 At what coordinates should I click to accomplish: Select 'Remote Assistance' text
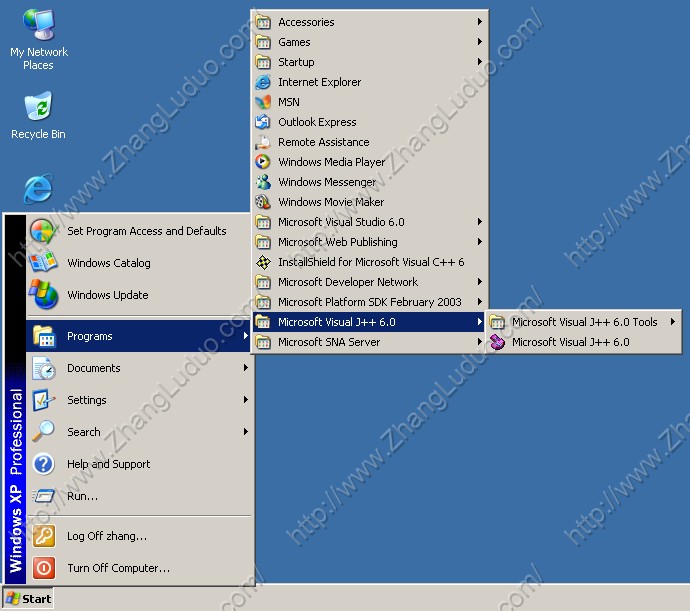(x=323, y=142)
